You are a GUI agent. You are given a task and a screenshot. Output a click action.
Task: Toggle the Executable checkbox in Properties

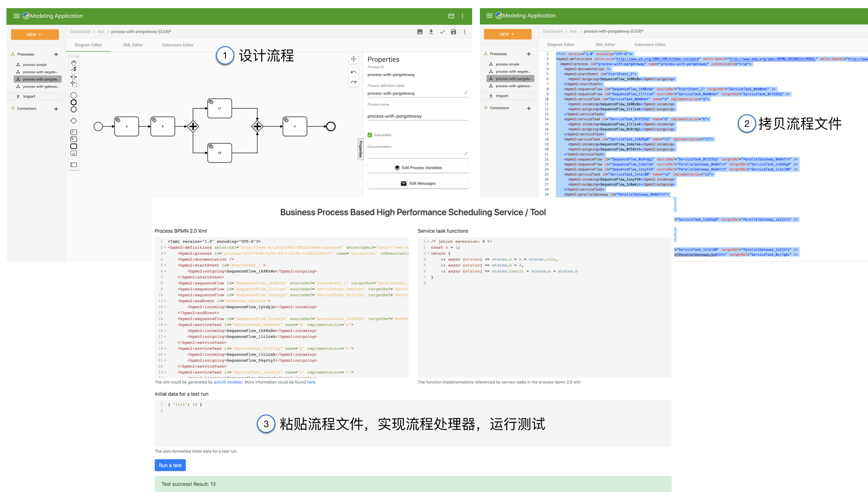370,135
